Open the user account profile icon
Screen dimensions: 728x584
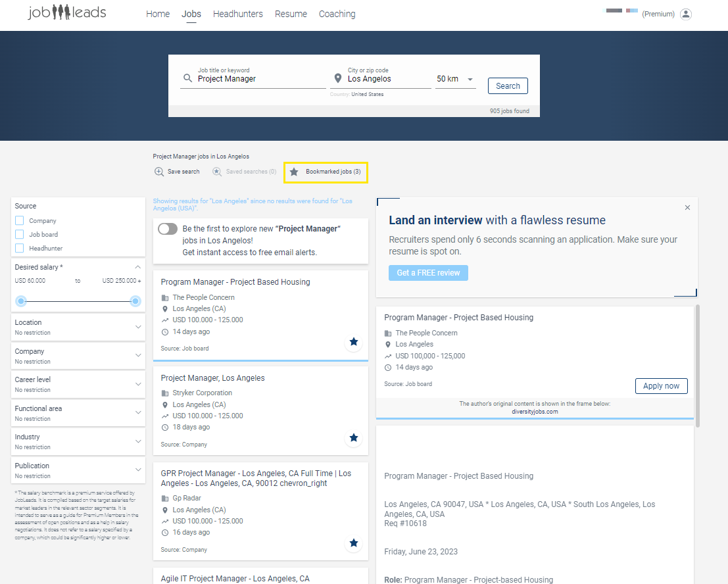click(x=686, y=14)
